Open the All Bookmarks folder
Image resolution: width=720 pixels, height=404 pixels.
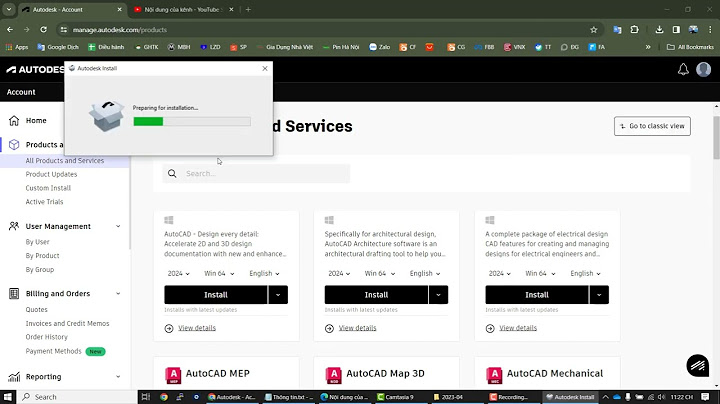(690, 47)
